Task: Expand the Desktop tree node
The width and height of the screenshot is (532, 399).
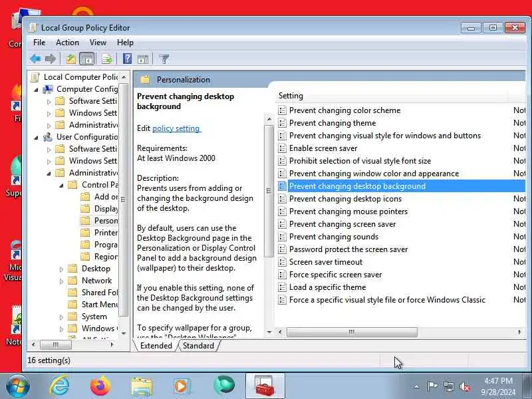Action: click(x=61, y=269)
